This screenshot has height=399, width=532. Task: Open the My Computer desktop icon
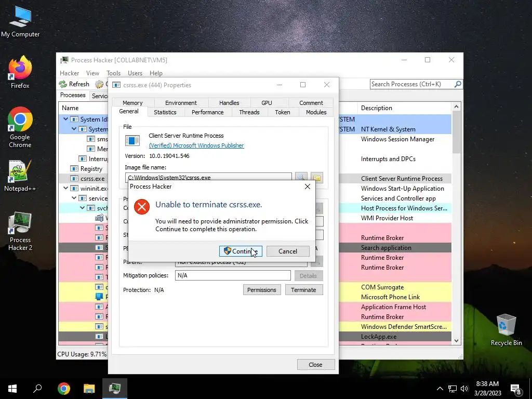click(20, 21)
